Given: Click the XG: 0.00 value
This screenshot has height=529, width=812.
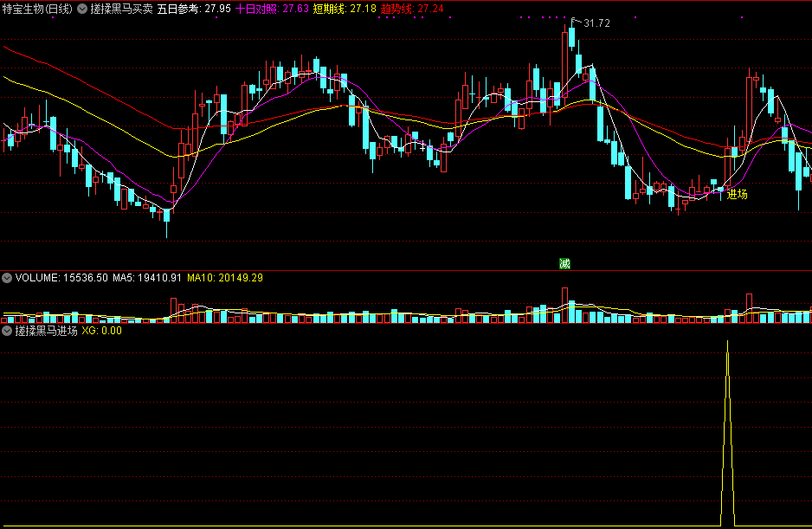Looking at the screenshot, I should [101, 331].
